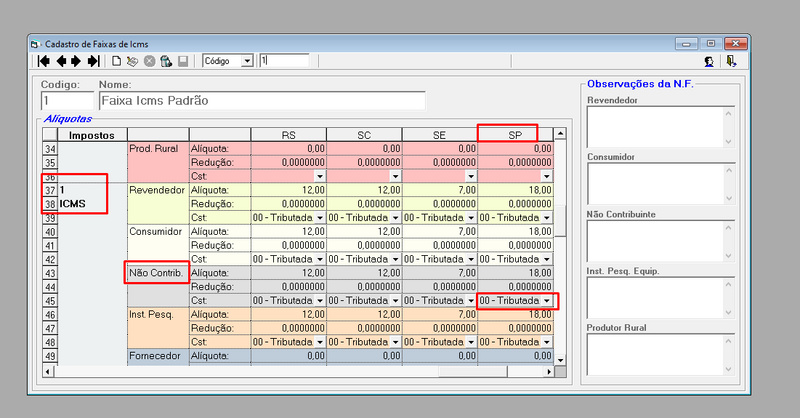Open Inst. Pesq. Cst dropdown for SC

(395, 342)
